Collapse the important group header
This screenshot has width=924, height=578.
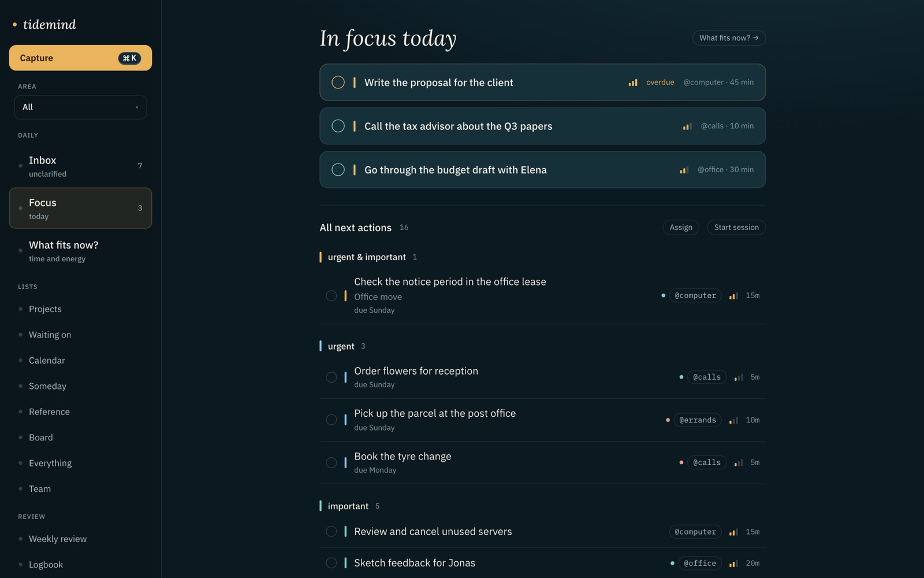pyautogui.click(x=349, y=506)
